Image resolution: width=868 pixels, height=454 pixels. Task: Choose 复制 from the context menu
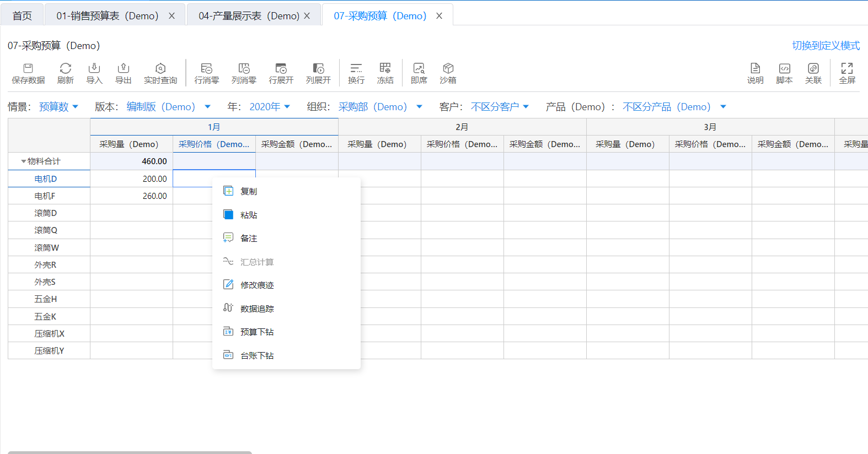point(249,191)
